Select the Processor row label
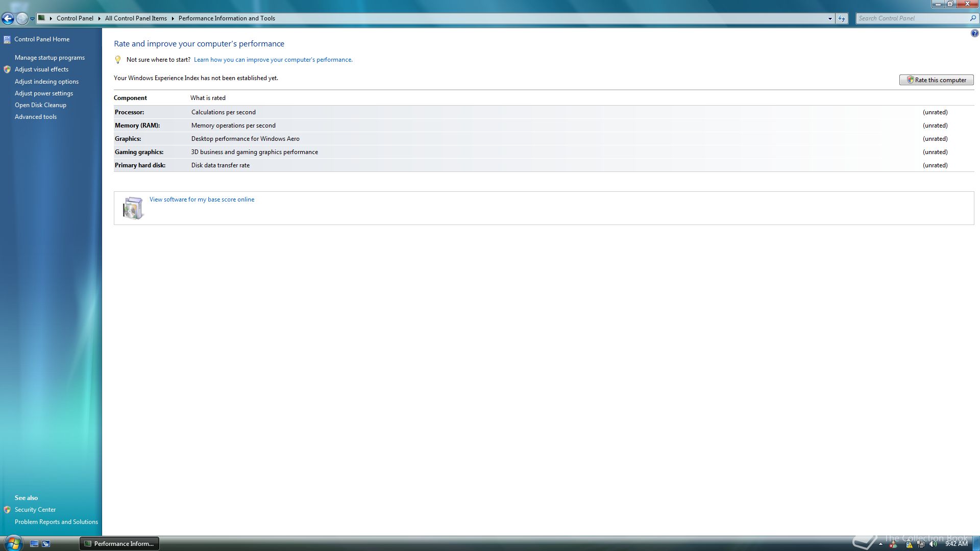 pos(129,112)
